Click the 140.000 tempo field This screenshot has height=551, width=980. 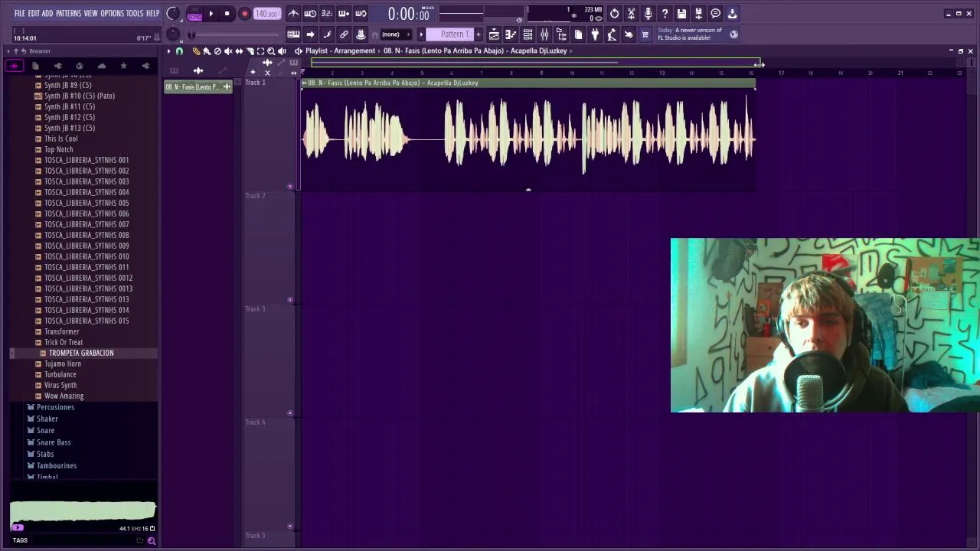[x=266, y=14]
